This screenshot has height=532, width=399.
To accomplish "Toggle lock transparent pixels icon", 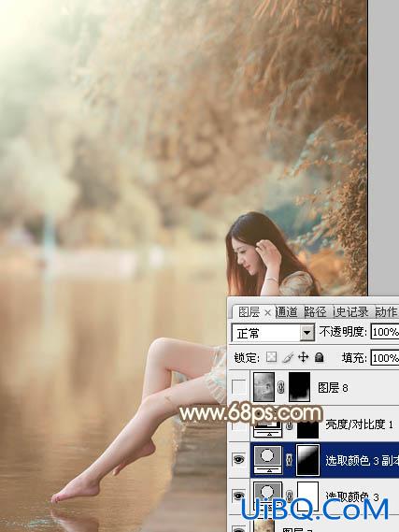I will point(271,357).
